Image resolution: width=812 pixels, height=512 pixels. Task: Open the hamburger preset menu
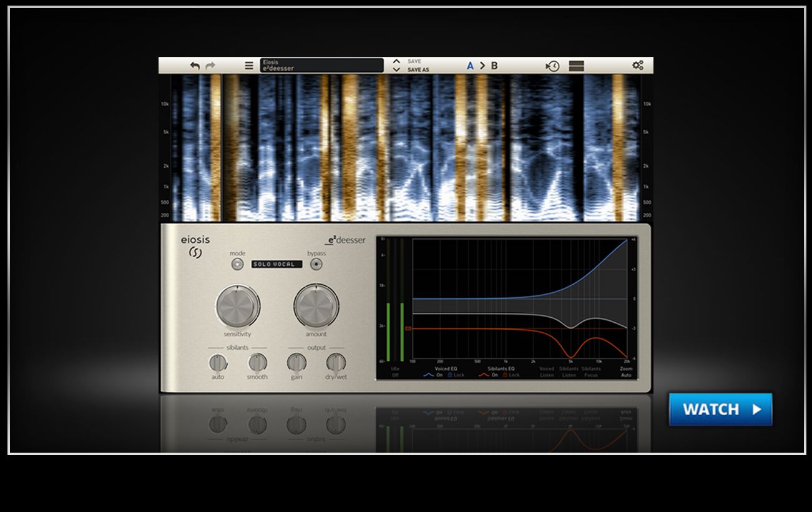(x=249, y=65)
